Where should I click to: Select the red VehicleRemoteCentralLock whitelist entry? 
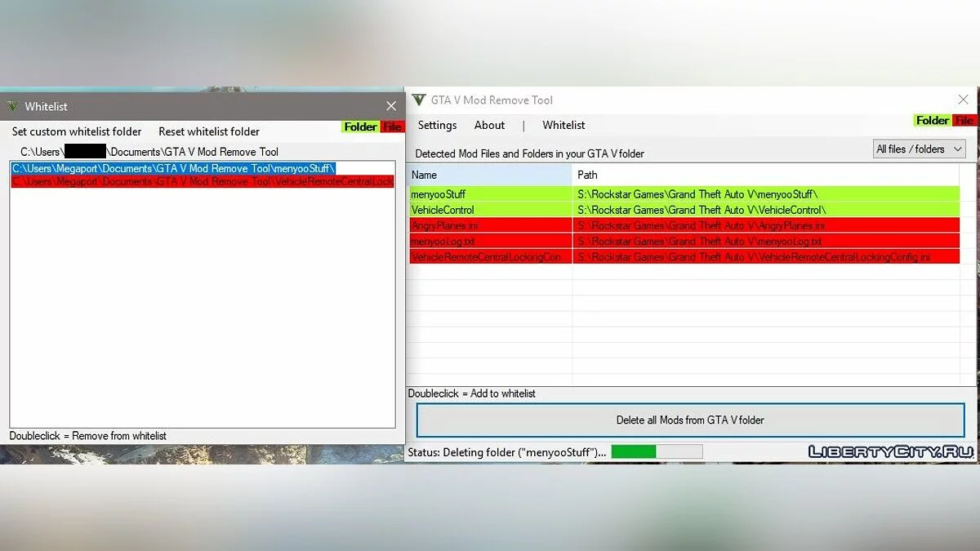pyautogui.click(x=202, y=181)
